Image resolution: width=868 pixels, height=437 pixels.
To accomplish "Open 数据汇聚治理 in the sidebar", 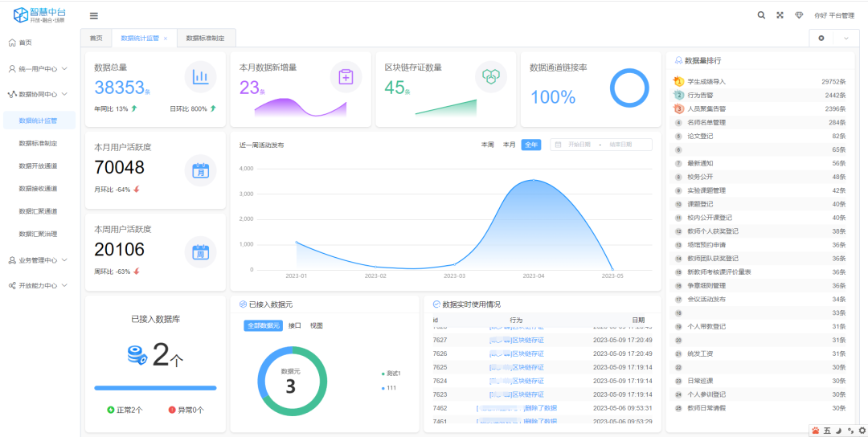I will 39,234.
